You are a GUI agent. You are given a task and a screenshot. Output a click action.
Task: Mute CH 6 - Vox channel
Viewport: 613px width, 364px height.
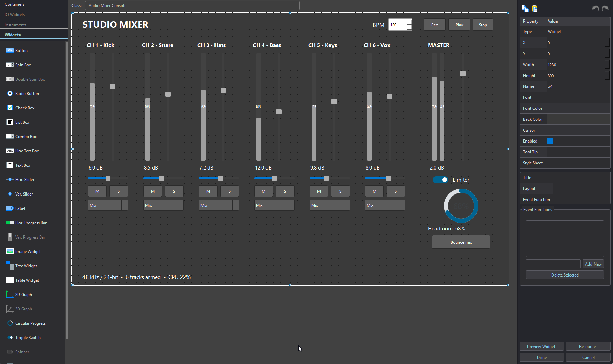375,191
